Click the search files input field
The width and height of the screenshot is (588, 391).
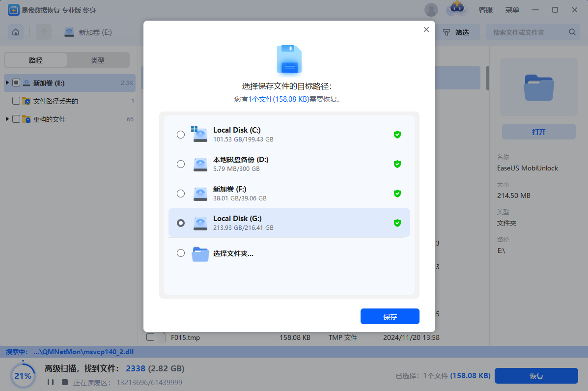(x=528, y=32)
